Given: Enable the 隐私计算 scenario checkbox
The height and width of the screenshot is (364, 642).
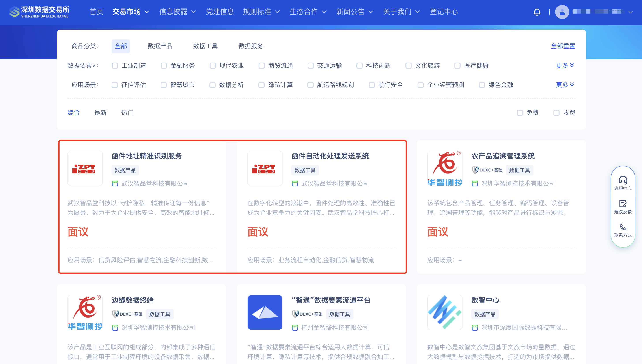Looking at the screenshot, I should [x=261, y=85].
